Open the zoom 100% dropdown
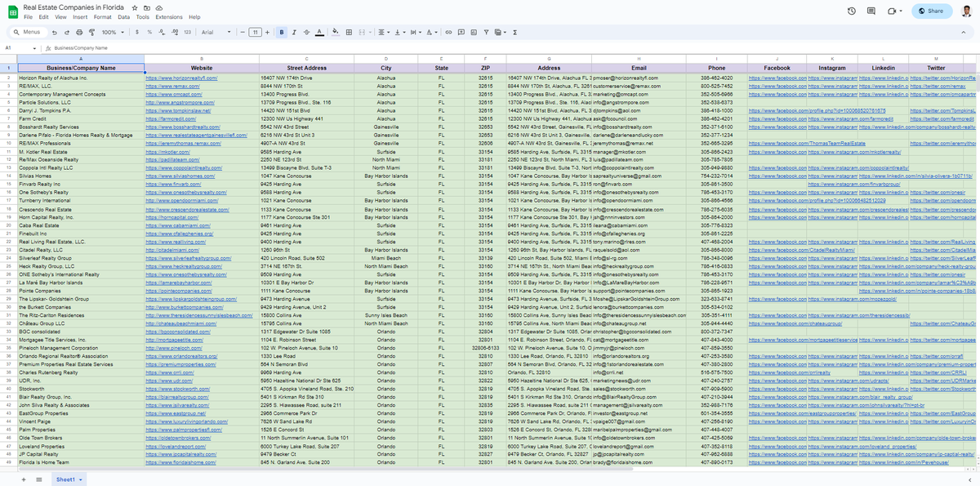The image size is (980, 486). (x=111, y=32)
